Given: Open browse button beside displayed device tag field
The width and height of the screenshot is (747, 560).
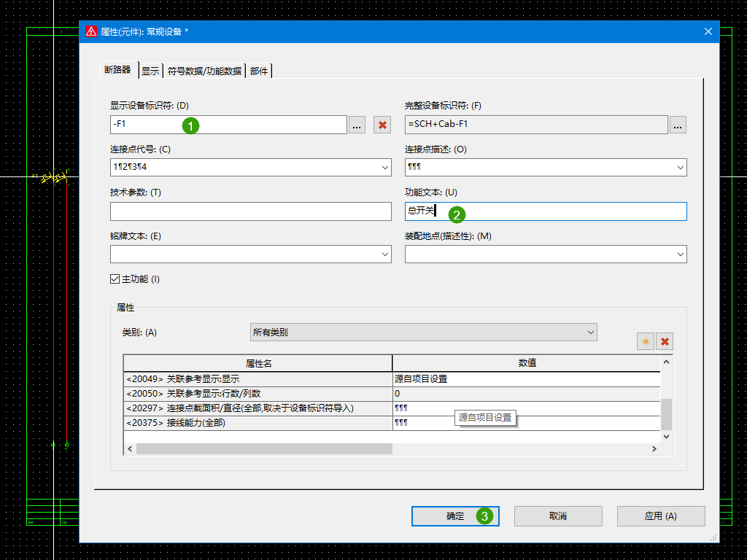Looking at the screenshot, I should 357,125.
